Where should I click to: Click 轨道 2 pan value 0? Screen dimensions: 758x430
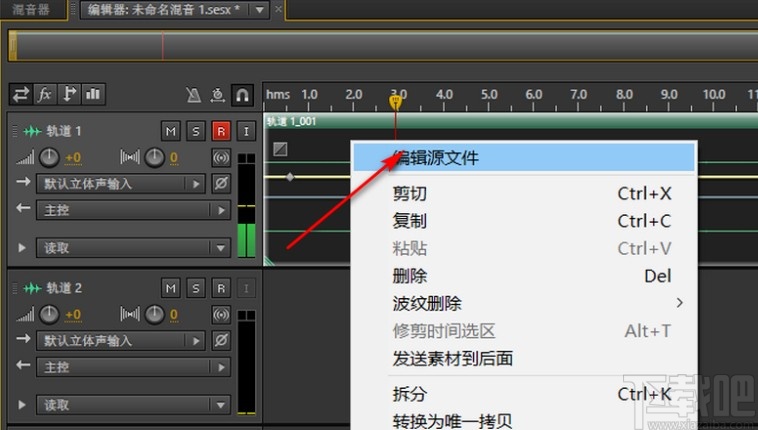[174, 315]
